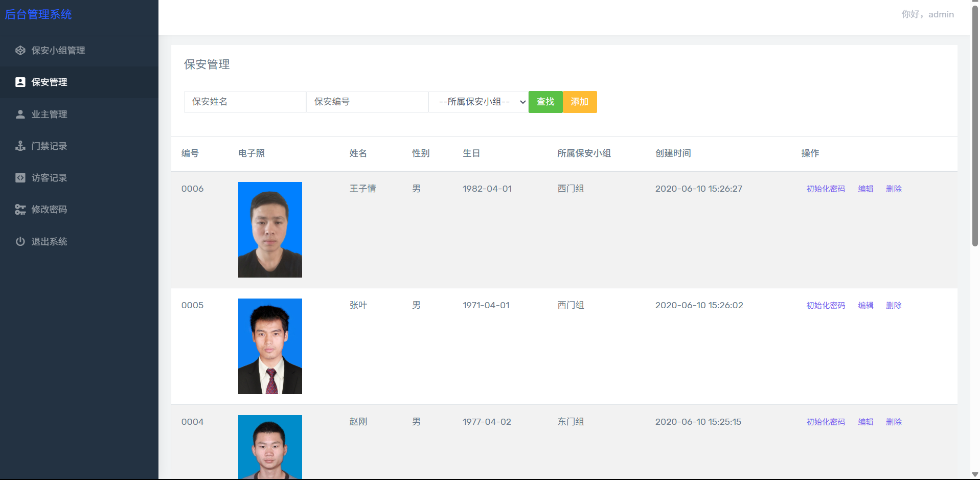Click the 后台管理系统 title link
This screenshot has width=980, height=480.
(38, 14)
